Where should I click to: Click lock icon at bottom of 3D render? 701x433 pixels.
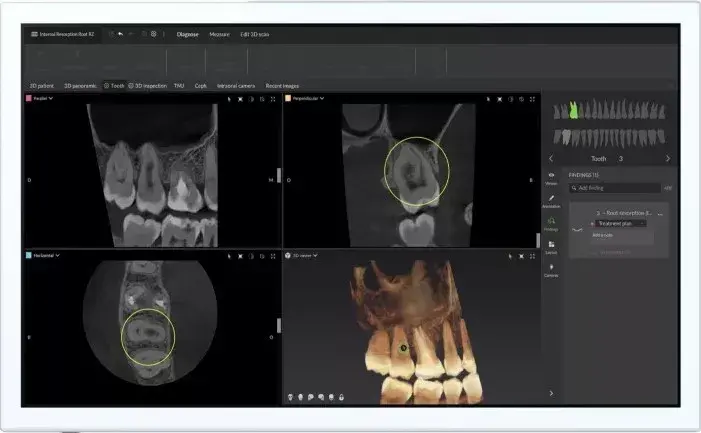point(342,397)
